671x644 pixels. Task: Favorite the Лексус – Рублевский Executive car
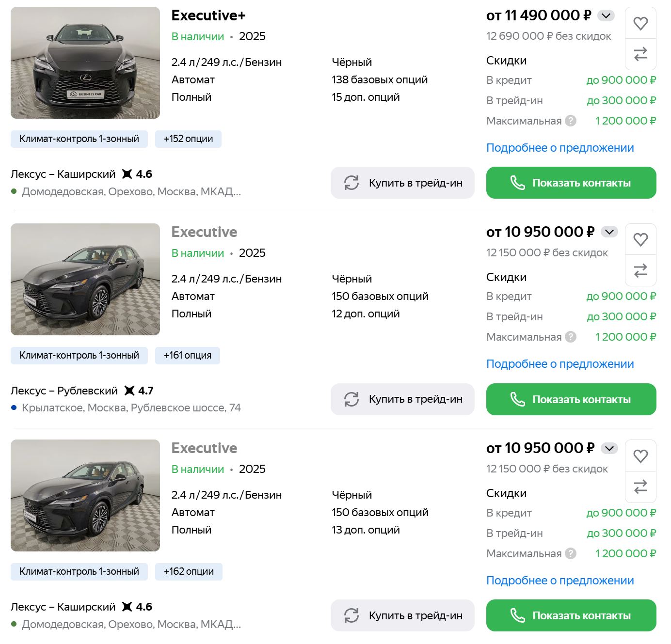click(640, 239)
